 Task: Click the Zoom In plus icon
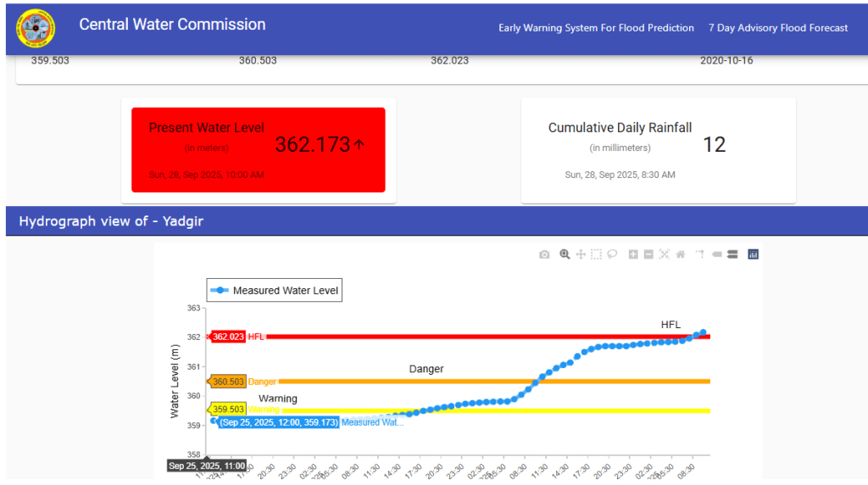(x=633, y=254)
